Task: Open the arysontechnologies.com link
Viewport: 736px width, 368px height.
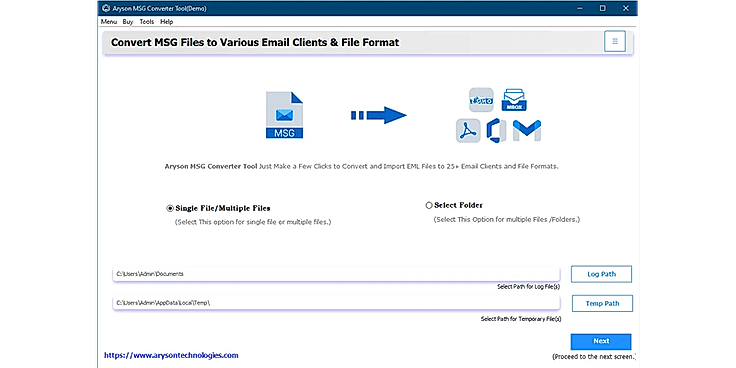Action: [x=171, y=355]
